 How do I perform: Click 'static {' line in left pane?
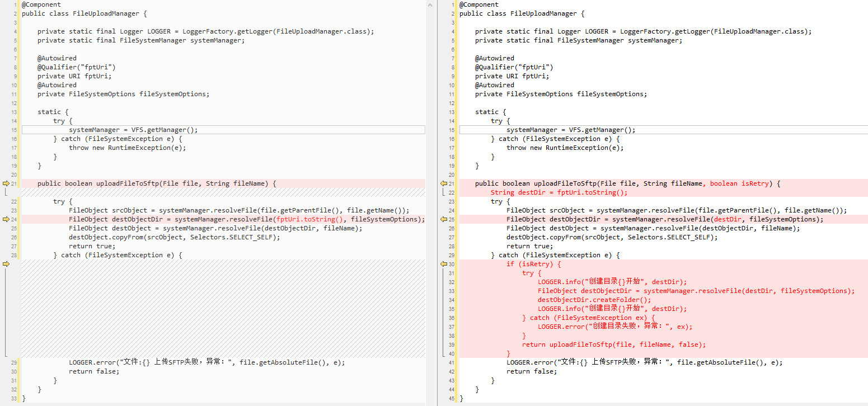(53, 112)
